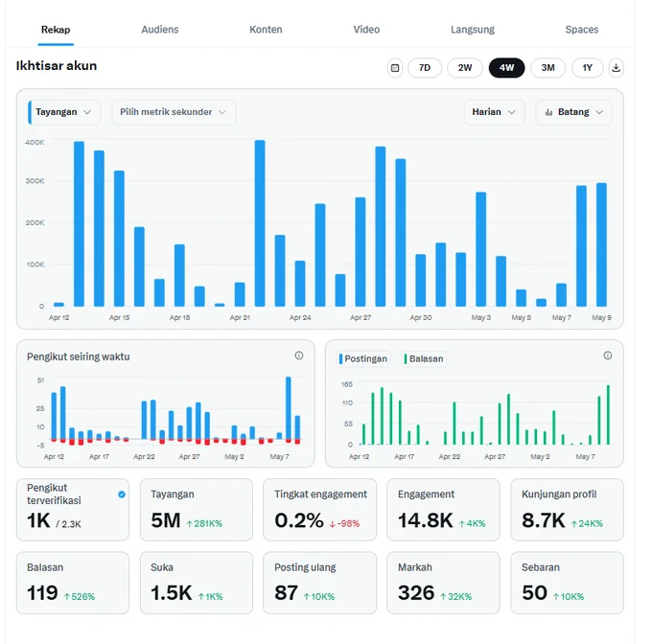Click the Ikhtisar akun heading
The image size is (652, 644).
pyautogui.click(x=57, y=66)
